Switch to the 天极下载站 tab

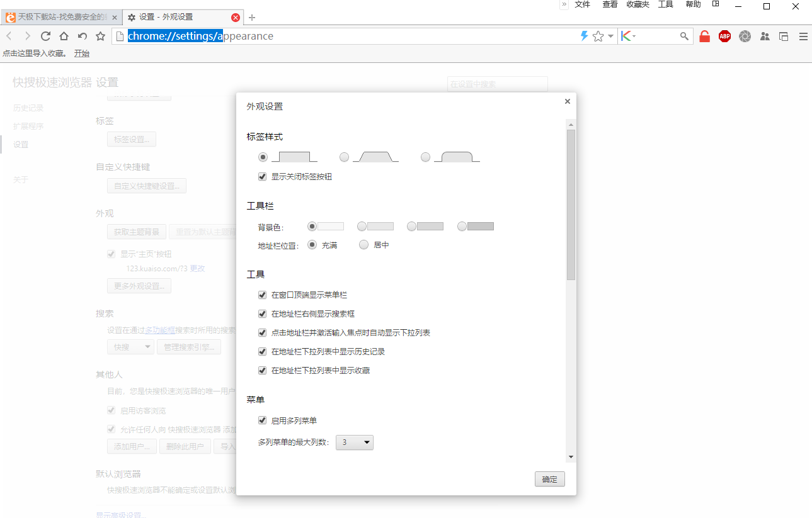click(60, 17)
